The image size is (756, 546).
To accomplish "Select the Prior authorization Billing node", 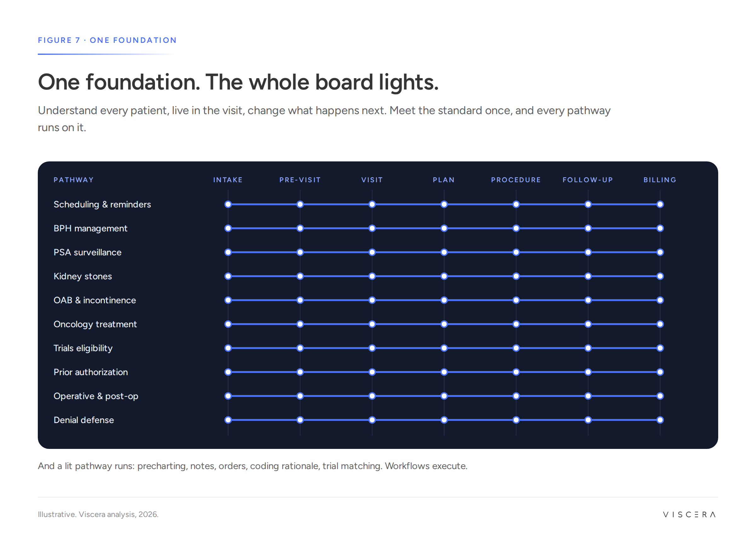I will 660,372.
